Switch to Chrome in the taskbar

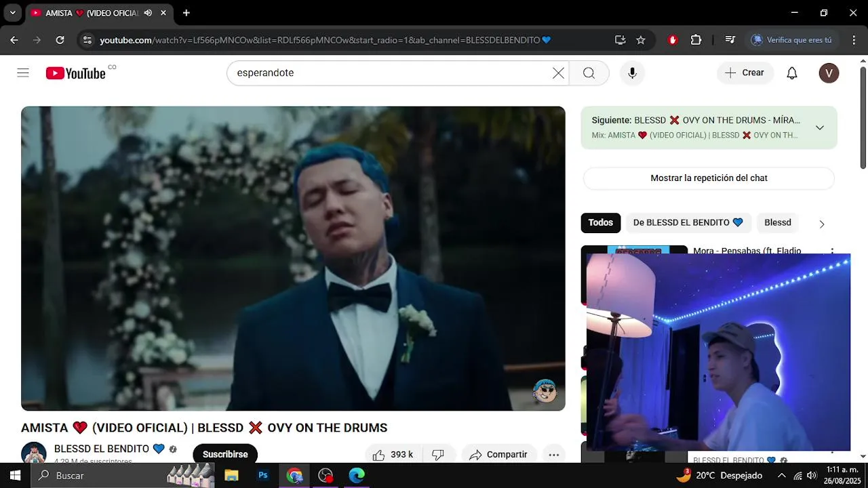[294, 475]
